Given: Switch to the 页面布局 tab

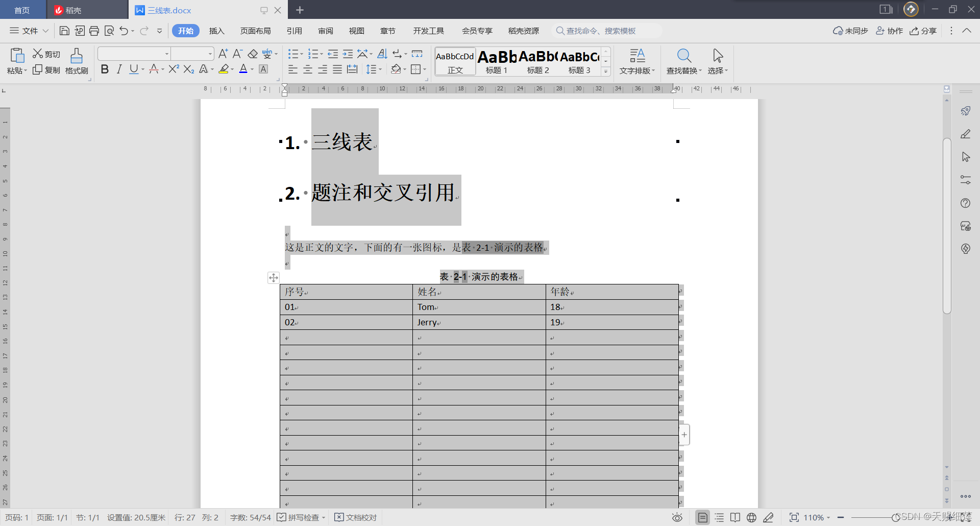Looking at the screenshot, I should (x=256, y=31).
